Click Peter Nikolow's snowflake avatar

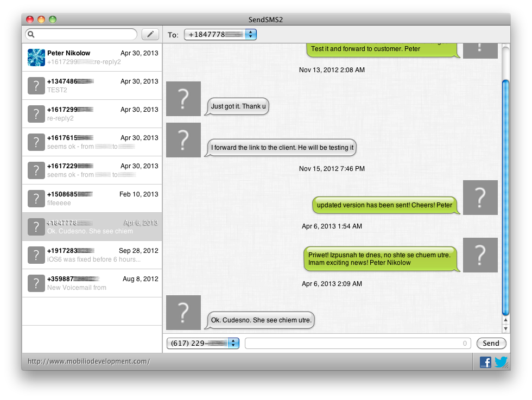(36, 58)
